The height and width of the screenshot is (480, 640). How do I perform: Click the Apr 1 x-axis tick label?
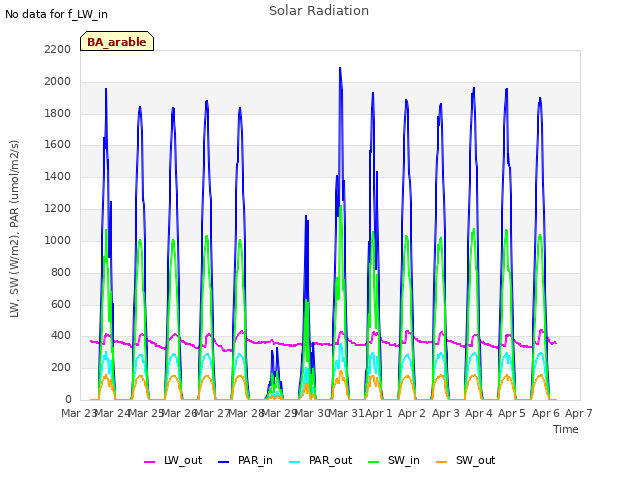coord(378,413)
